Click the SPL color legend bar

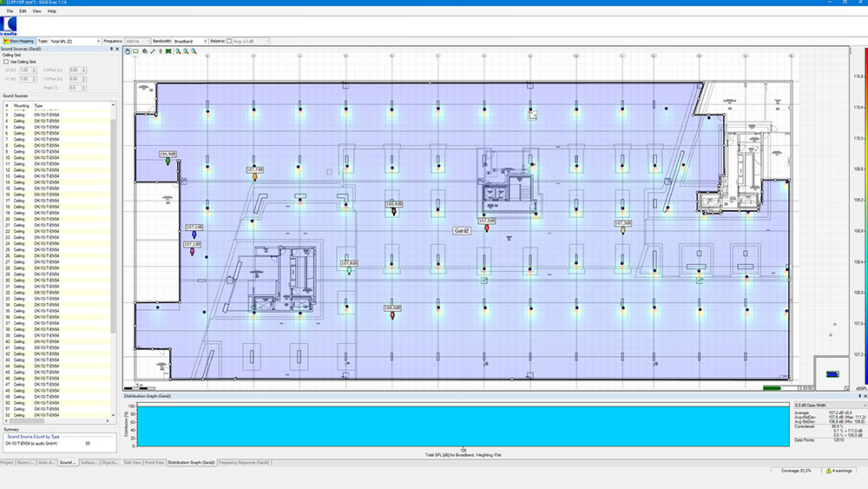point(865,216)
